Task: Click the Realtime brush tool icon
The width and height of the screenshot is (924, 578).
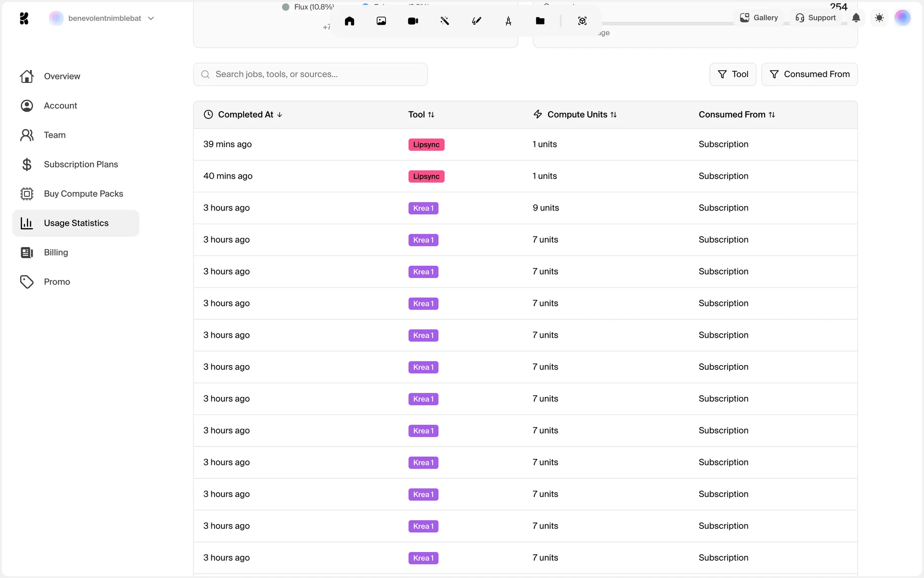Action: pos(476,21)
